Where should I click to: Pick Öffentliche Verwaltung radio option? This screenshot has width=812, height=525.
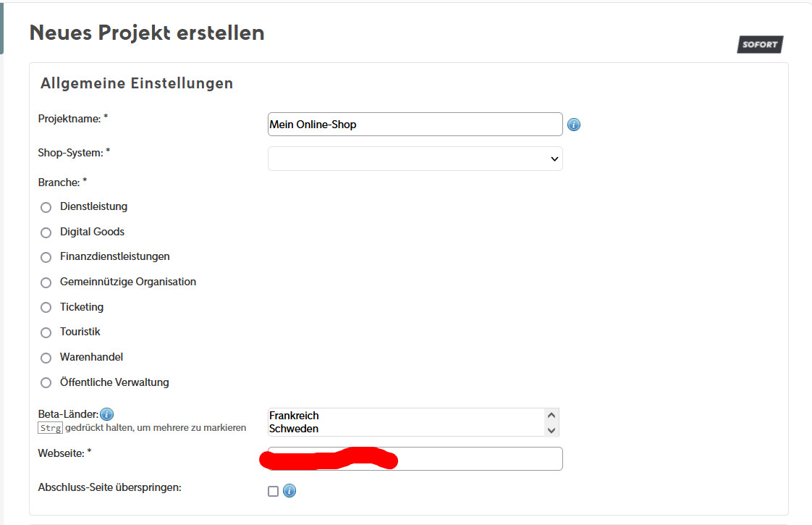coord(46,382)
